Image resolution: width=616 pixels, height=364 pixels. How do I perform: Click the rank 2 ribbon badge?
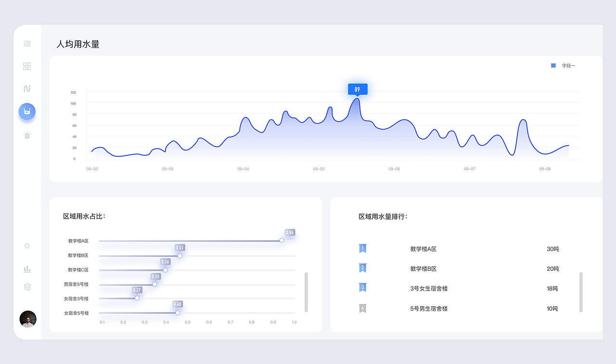coord(363,268)
